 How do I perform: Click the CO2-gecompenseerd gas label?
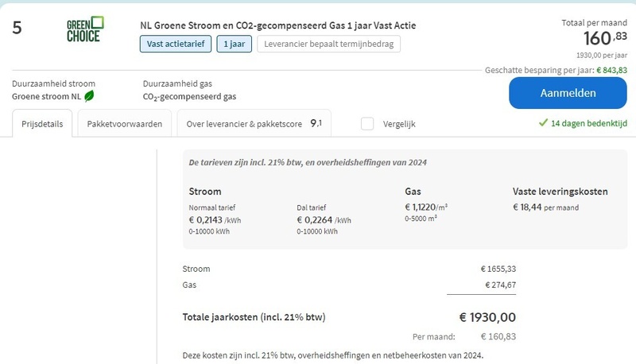pyautogui.click(x=189, y=97)
